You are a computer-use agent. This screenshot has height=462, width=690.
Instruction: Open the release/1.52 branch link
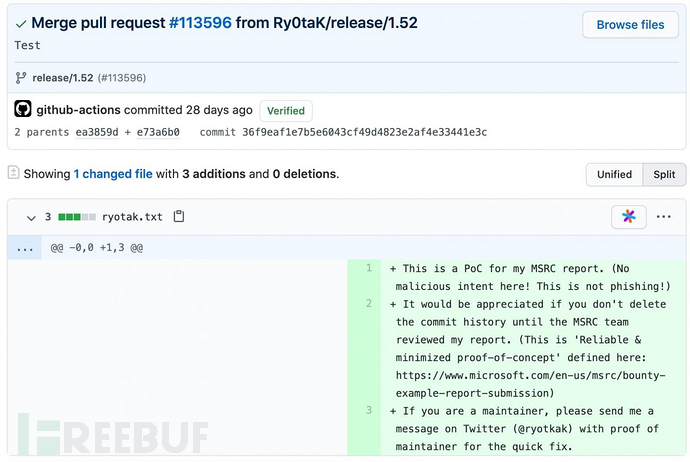[63, 77]
